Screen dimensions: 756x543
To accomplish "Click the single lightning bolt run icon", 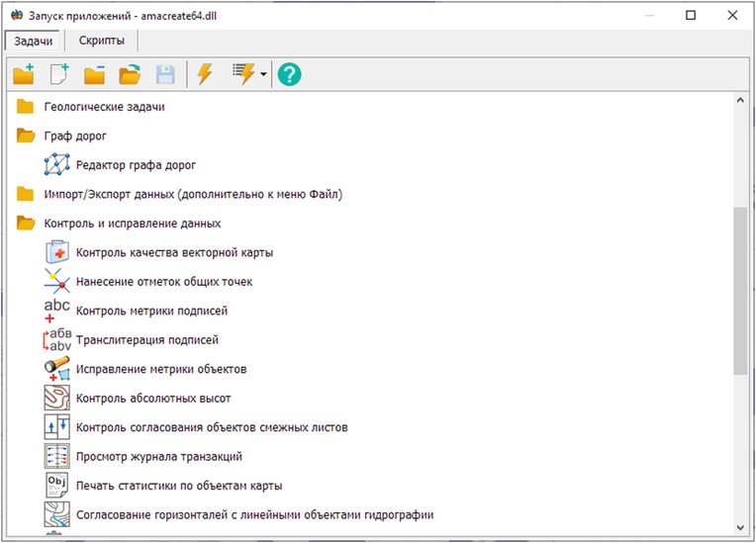I will [x=205, y=74].
